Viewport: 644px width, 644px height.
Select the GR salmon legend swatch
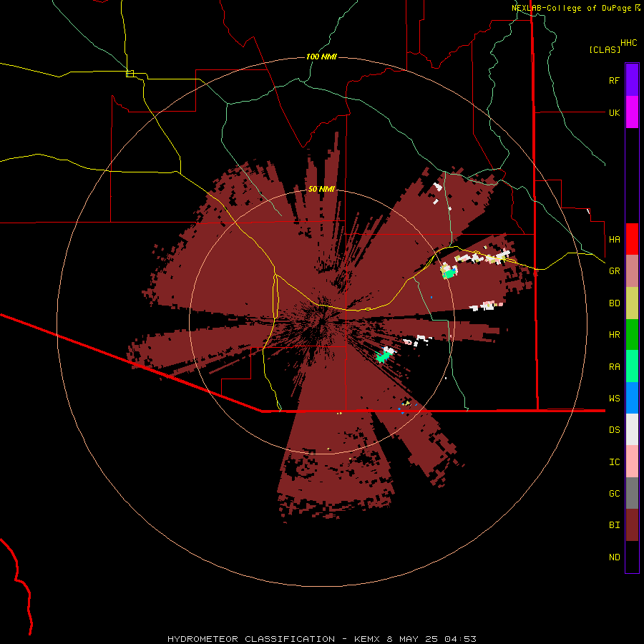click(x=632, y=271)
